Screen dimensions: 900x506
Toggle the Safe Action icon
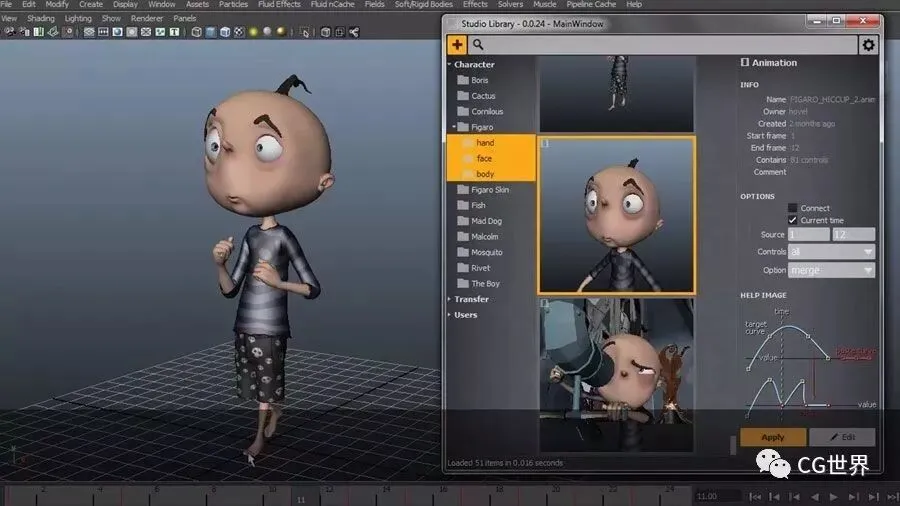[160, 32]
